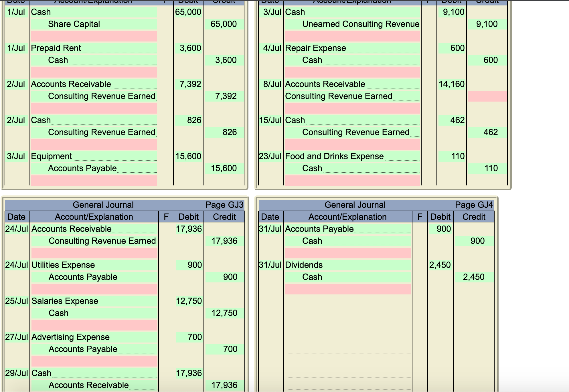Click the 14,160 debit amount field

coord(451,84)
